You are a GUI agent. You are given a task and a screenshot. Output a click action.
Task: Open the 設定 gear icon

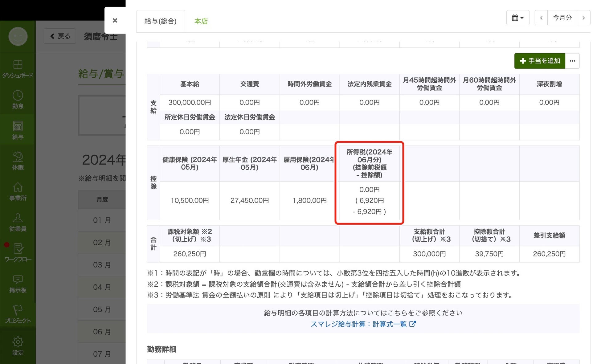click(x=18, y=342)
